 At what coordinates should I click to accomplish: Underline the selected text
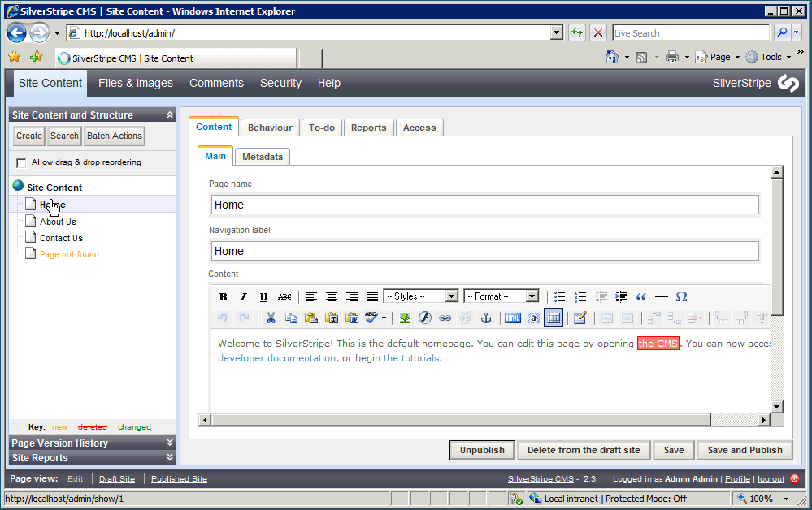point(263,297)
